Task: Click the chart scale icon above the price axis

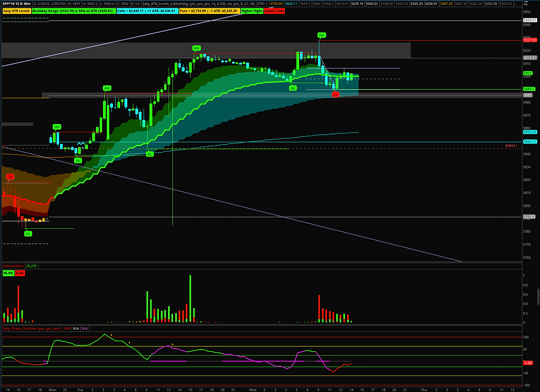Action: [525, 4]
